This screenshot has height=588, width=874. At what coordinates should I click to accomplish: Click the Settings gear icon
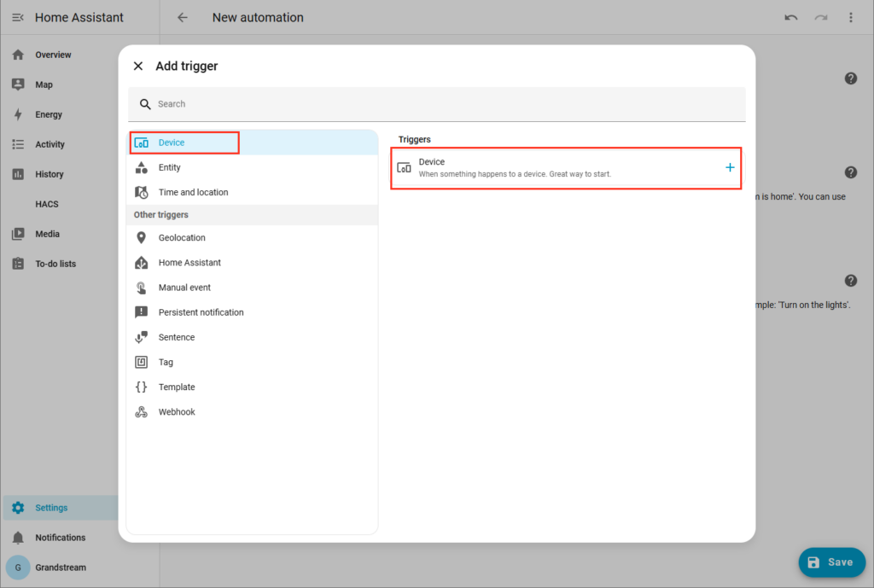point(18,508)
